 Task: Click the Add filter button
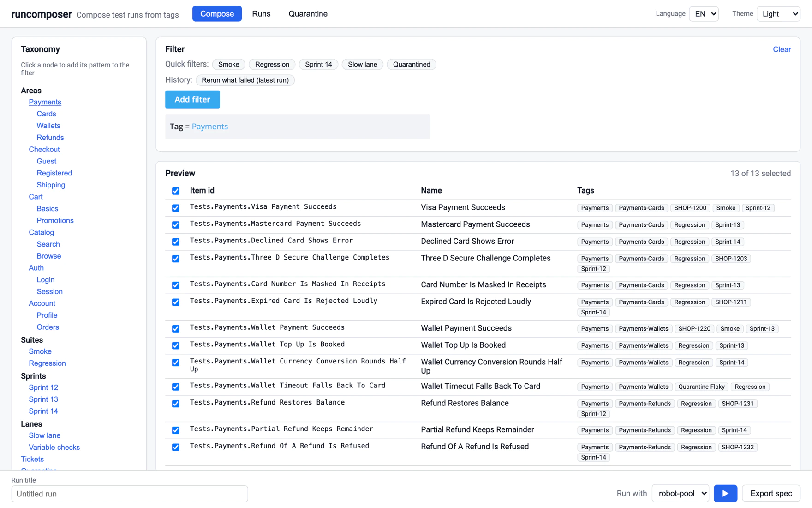click(192, 99)
